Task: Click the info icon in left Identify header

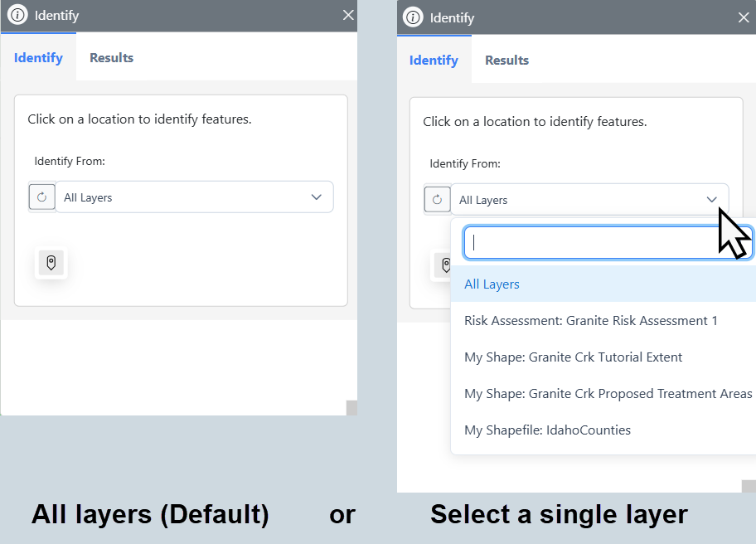Action: click(18, 15)
